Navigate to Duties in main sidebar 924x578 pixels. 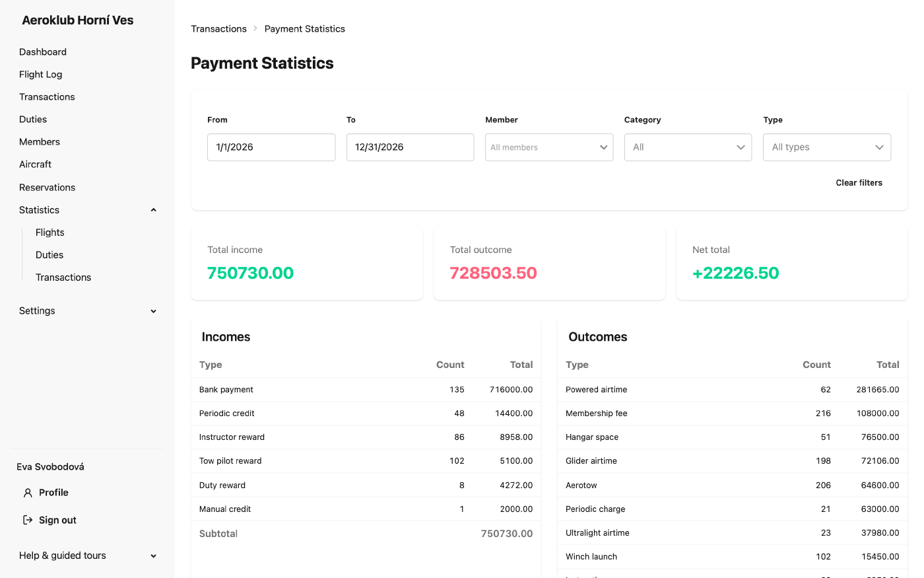33,120
